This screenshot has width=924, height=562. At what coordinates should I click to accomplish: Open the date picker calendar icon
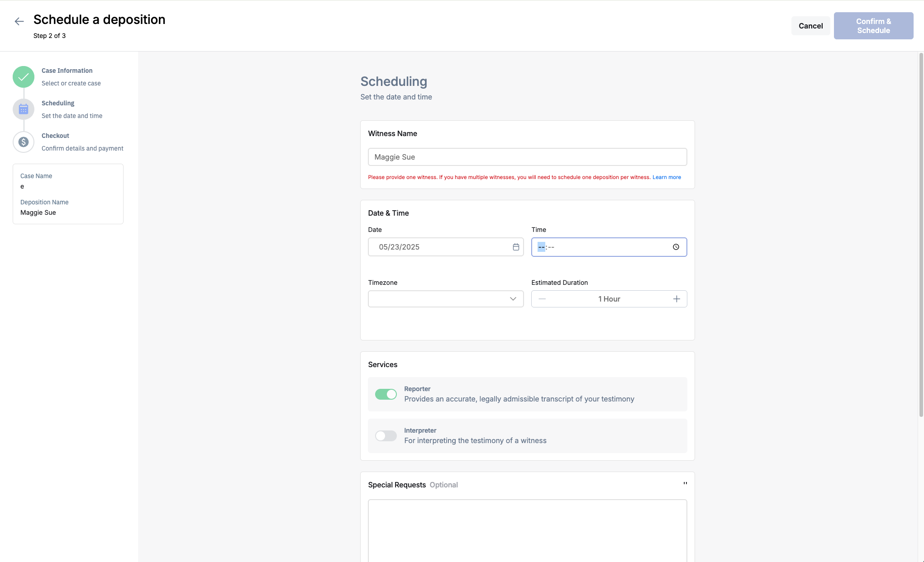(x=516, y=247)
